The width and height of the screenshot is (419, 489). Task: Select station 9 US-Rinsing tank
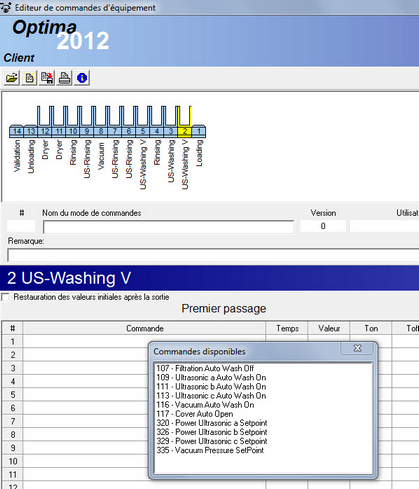(87, 131)
